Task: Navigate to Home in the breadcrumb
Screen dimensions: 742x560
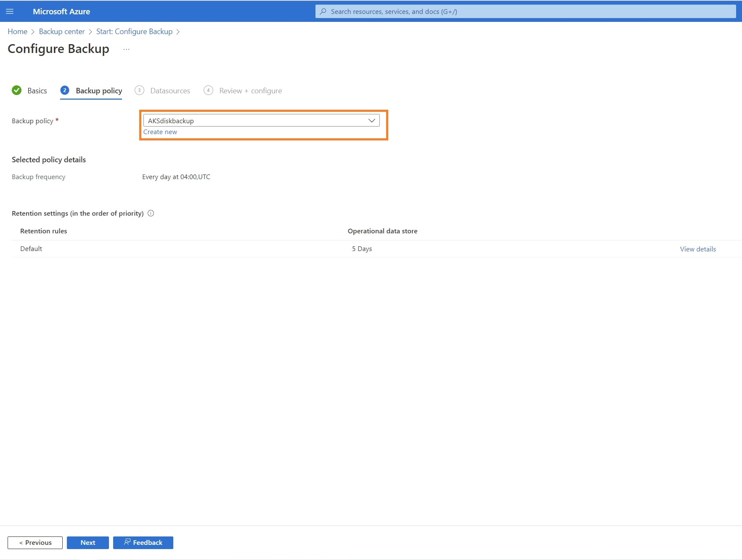Action: [17, 32]
